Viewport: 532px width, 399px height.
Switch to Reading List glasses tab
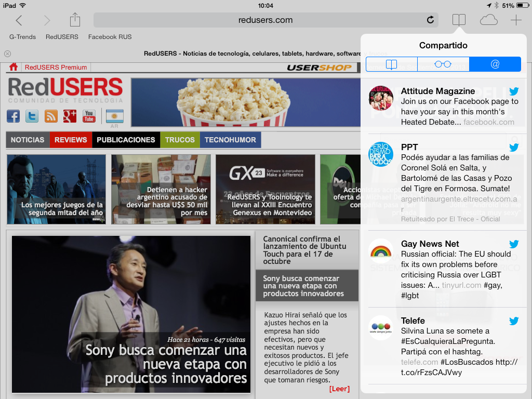[x=443, y=64]
